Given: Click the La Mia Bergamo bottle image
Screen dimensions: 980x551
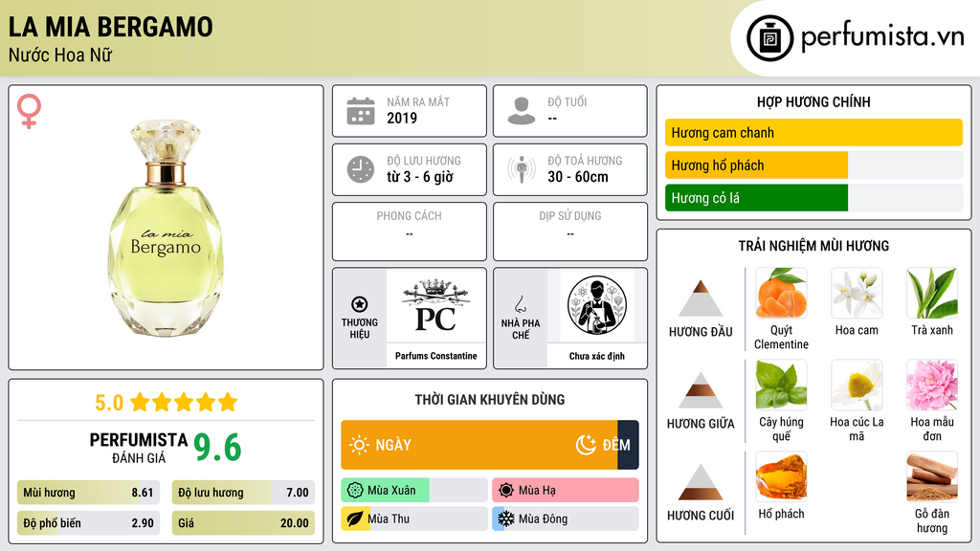Looking at the screenshot, I should click(x=167, y=229).
